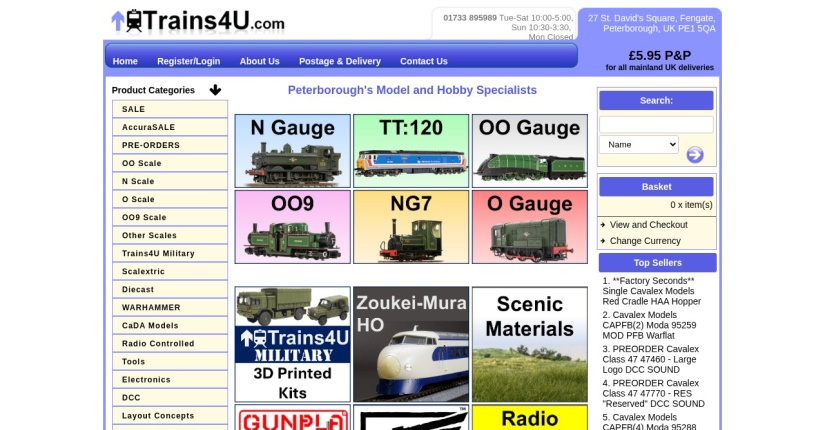Select N Scale category

170,181
